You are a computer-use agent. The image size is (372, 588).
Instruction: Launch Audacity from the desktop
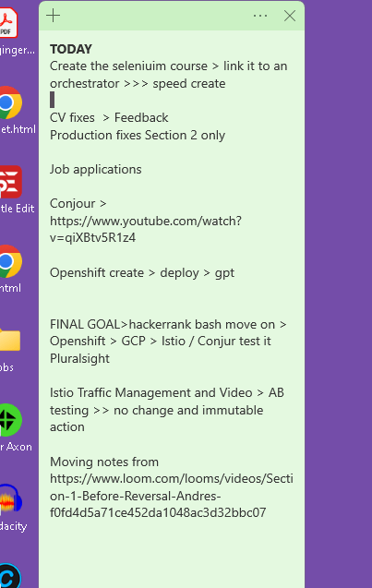click(10, 499)
